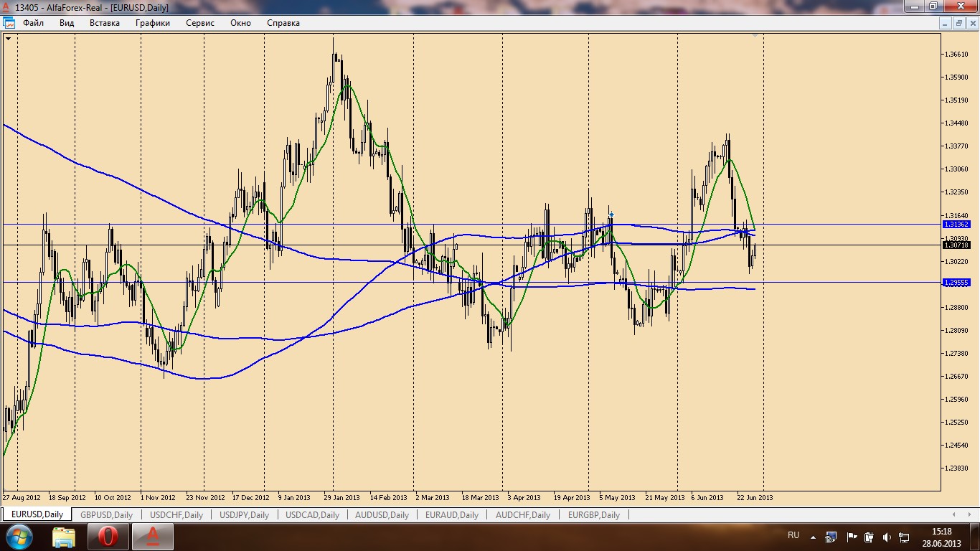Click the display settings tray icon

(x=831, y=537)
